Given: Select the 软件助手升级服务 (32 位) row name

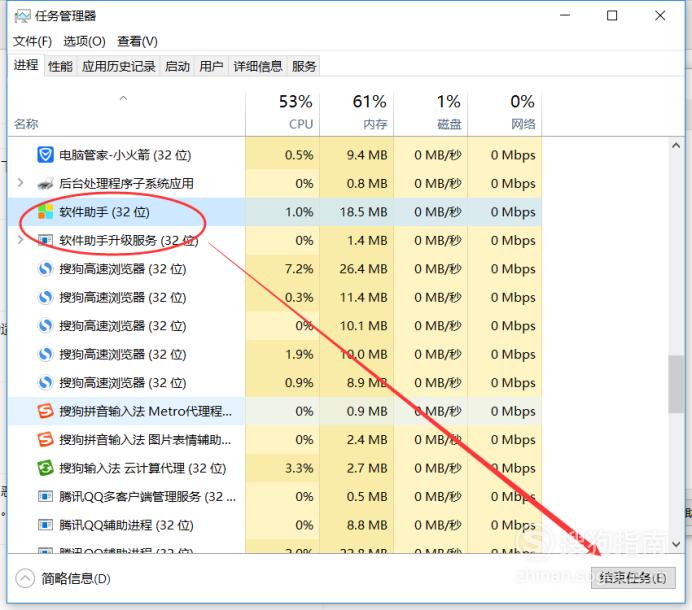Looking at the screenshot, I should tap(129, 240).
